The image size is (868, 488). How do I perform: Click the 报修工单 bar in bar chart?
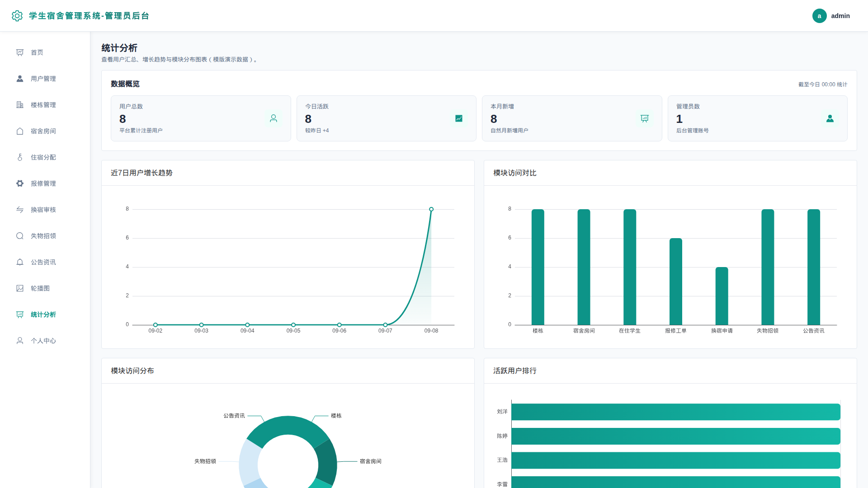click(676, 282)
